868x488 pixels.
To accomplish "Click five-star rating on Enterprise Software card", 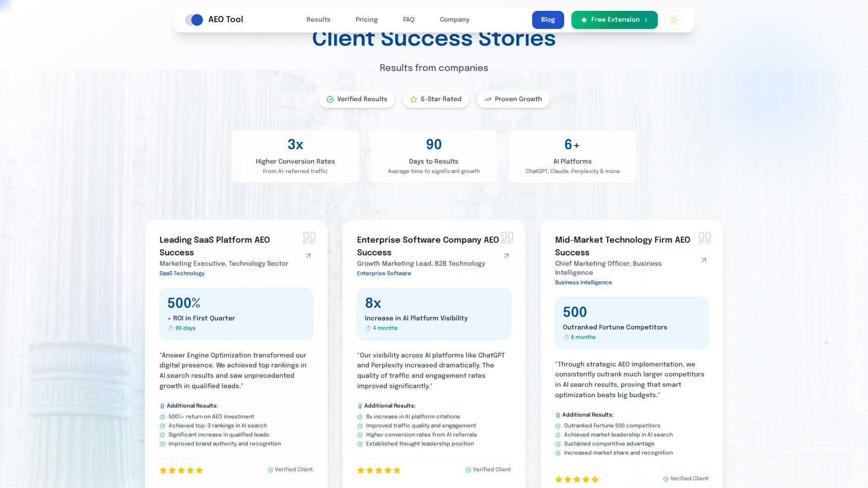I will (379, 470).
